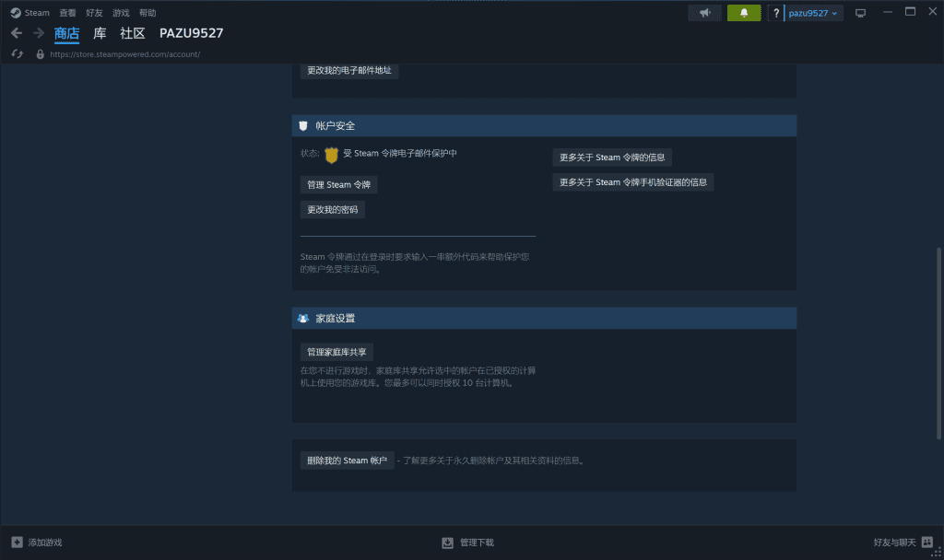Click 更改我的电子邮件地址 button
The height and width of the screenshot is (560, 944).
pos(349,70)
